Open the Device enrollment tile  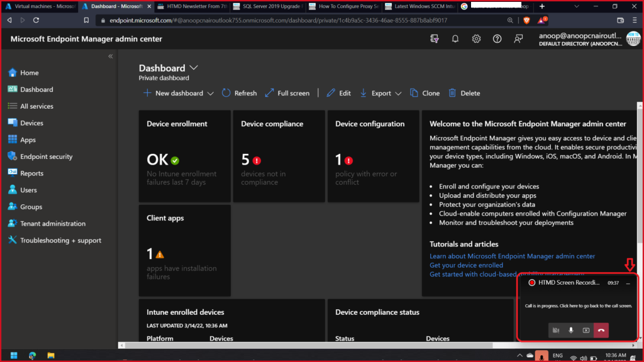184,156
